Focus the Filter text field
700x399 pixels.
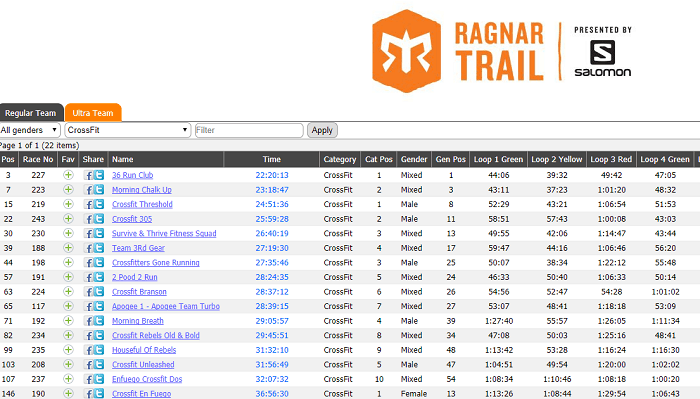pyautogui.click(x=249, y=130)
